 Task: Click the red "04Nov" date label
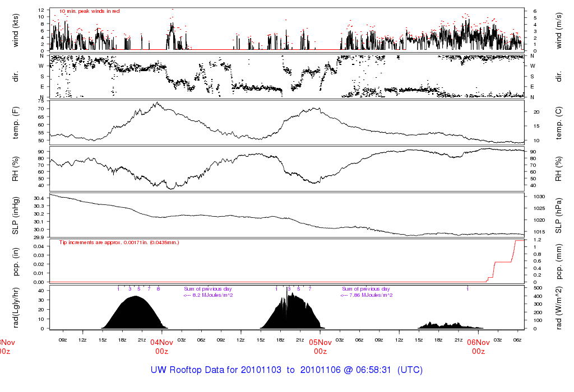click(x=161, y=343)
